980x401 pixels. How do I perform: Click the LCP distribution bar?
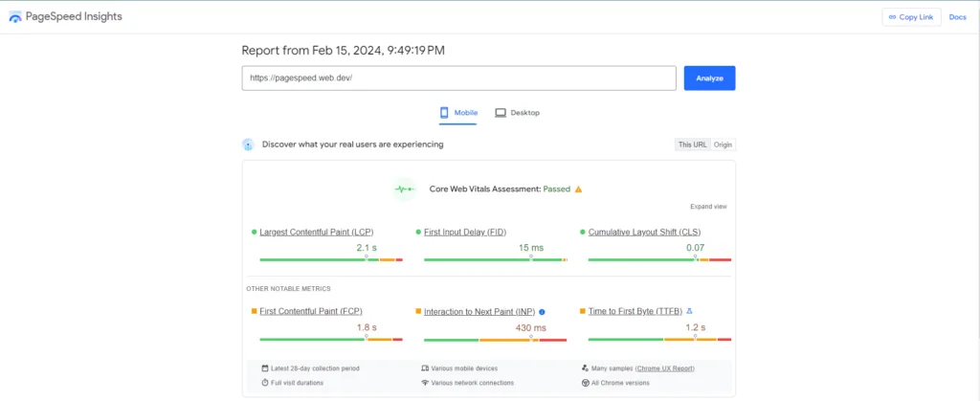(x=331, y=259)
